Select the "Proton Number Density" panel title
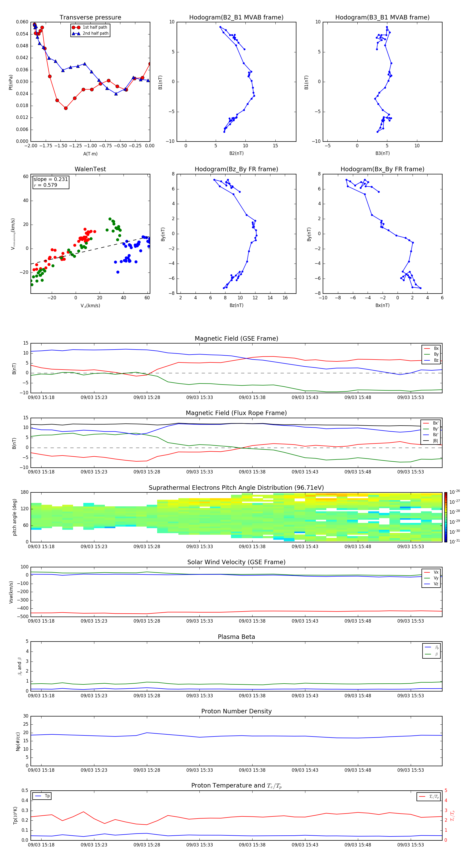Viewport: 473px width, 868px height. tap(236, 711)
